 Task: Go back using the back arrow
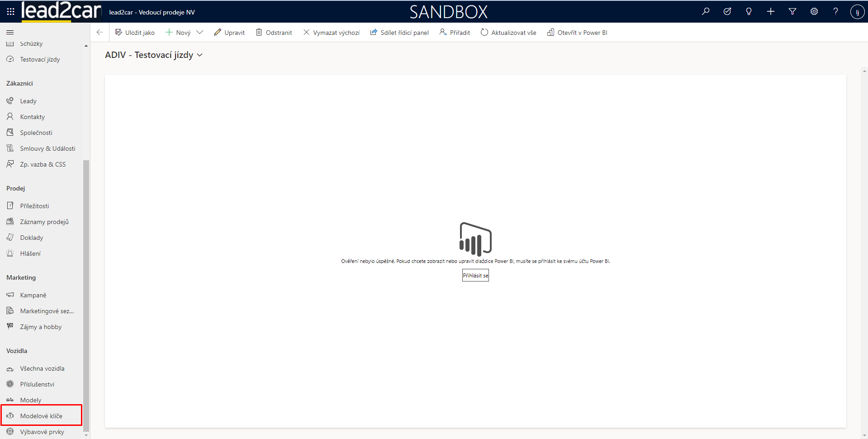tap(100, 32)
